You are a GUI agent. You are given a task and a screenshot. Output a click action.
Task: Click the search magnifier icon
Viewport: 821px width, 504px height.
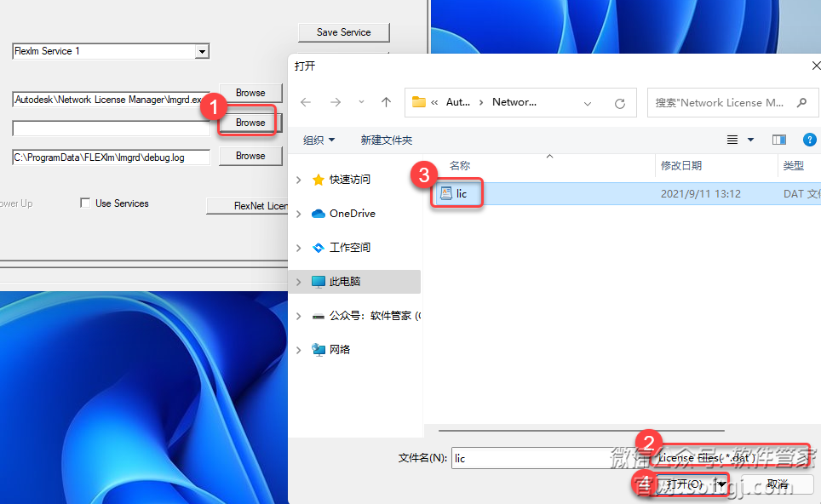(801, 102)
